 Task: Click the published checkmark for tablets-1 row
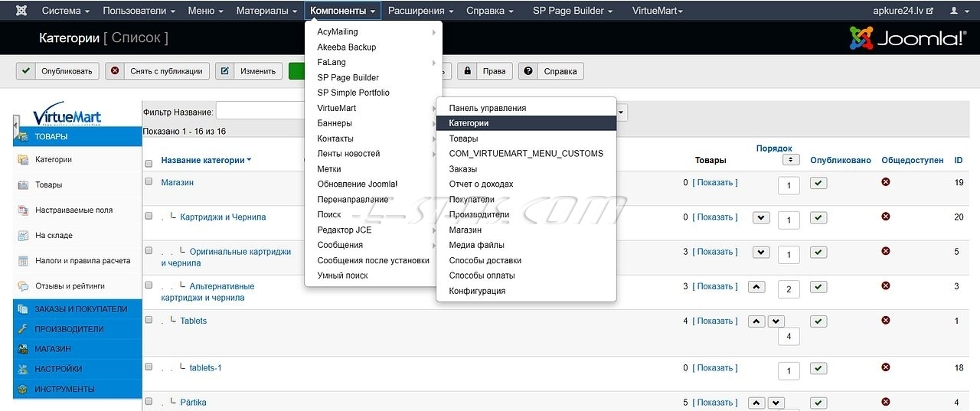(x=818, y=368)
